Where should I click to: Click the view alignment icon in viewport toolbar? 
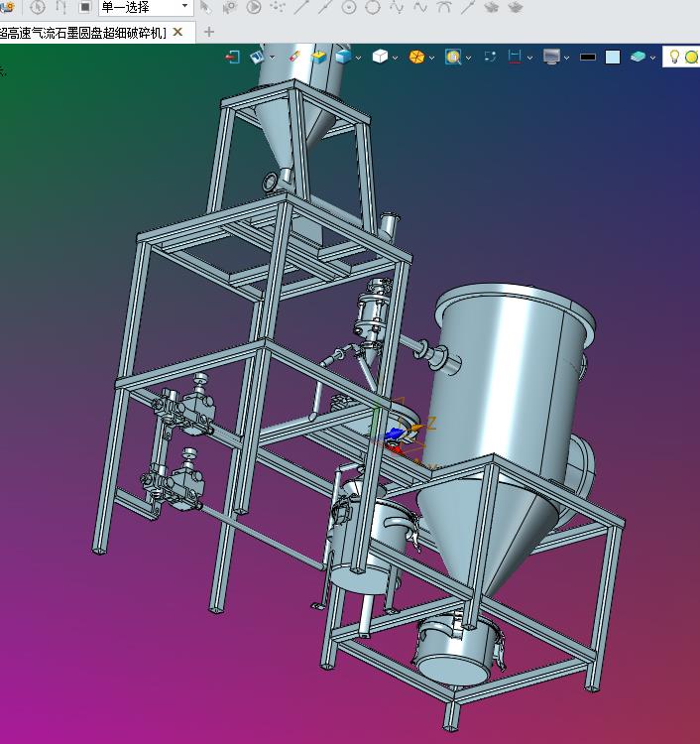point(257,57)
